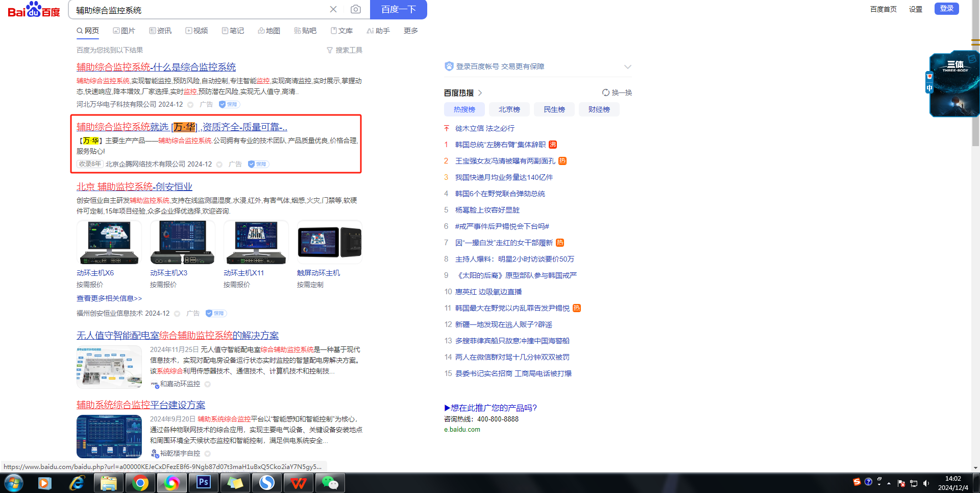The height and width of the screenshot is (493, 980).
Task: Click the Baidu logo
Action: click(34, 10)
